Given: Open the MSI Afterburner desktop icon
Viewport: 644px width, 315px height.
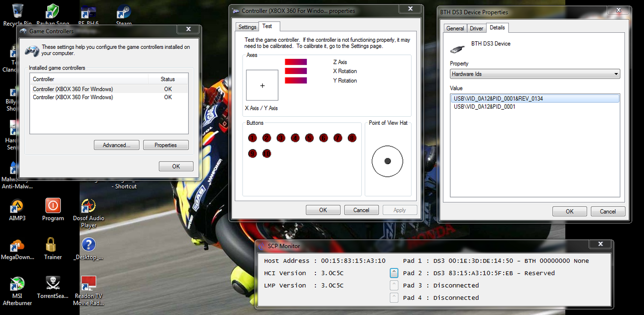Looking at the screenshot, I should pos(17,284).
